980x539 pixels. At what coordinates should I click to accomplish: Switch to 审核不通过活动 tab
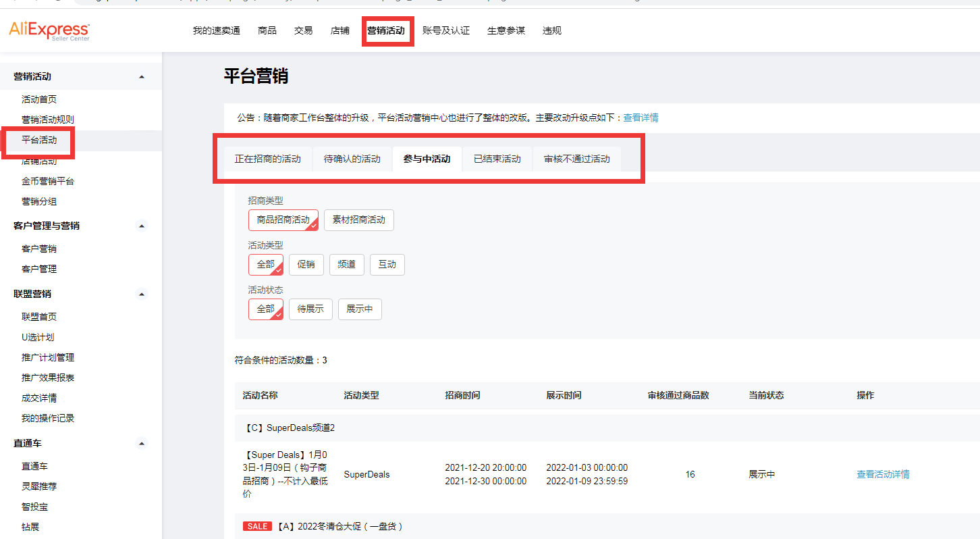(x=577, y=159)
